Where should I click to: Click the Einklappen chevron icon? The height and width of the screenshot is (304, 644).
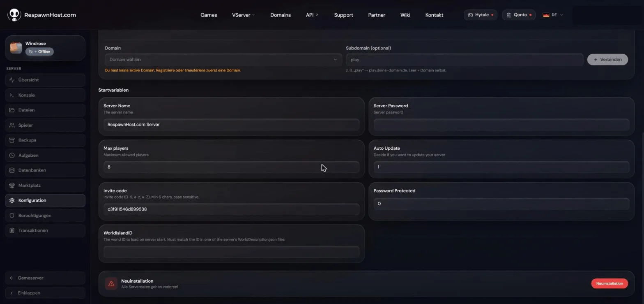11,293
